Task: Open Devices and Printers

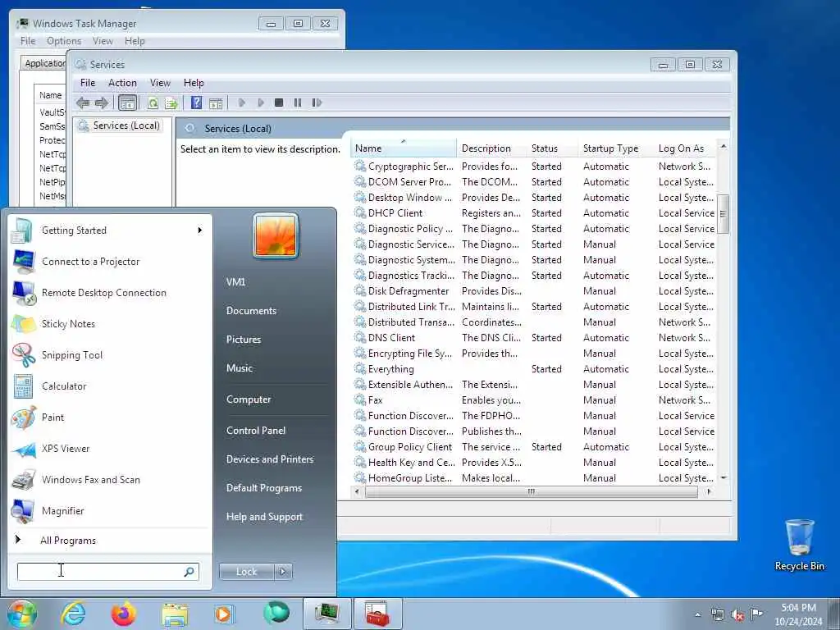Action: 269,459
